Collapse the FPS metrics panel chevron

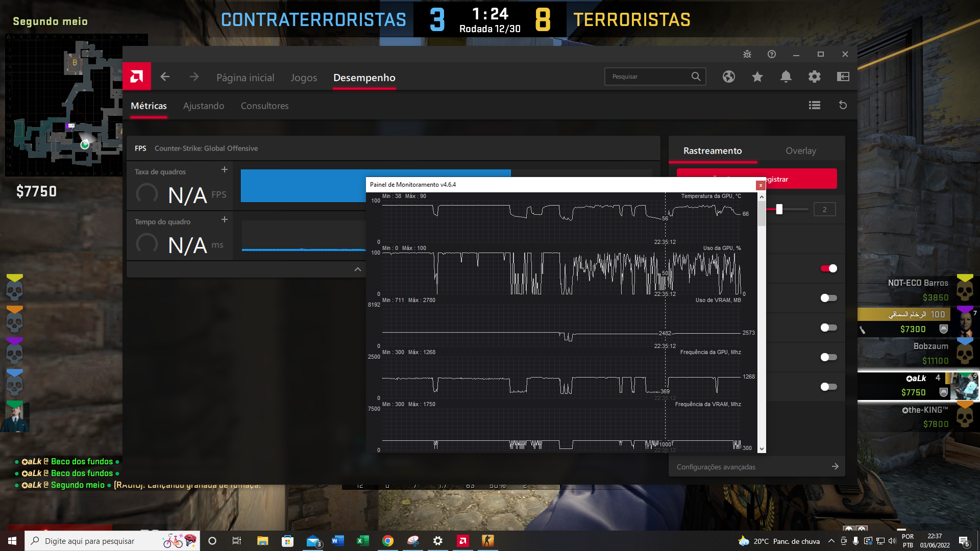[x=358, y=269]
